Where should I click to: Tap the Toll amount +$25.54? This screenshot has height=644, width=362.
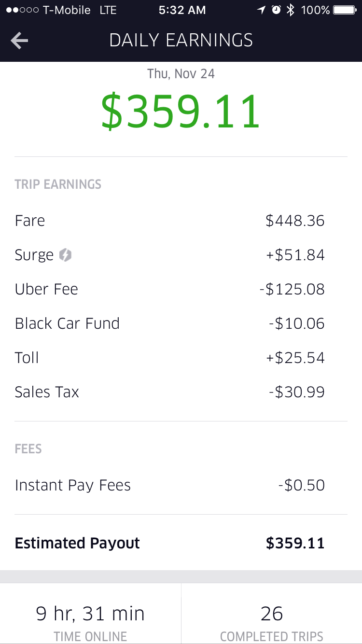tap(295, 358)
